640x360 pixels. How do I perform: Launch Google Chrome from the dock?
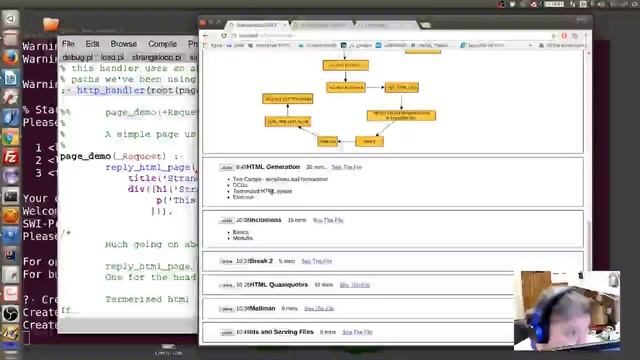[10, 138]
